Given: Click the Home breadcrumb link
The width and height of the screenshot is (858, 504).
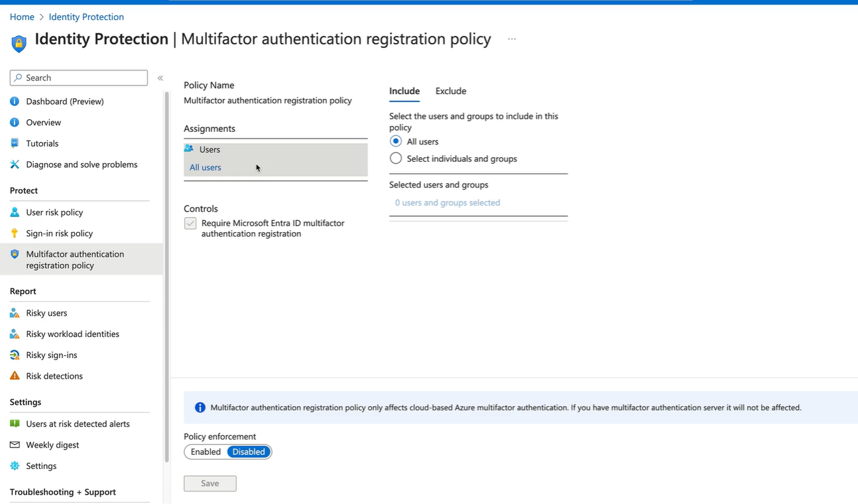Looking at the screenshot, I should [22, 17].
